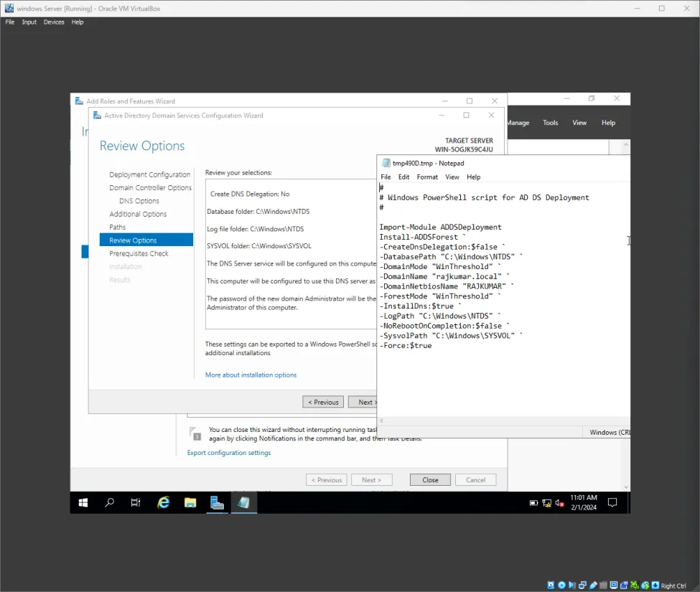Open VirtualBox Devices menu
The image size is (700, 592).
click(x=54, y=22)
